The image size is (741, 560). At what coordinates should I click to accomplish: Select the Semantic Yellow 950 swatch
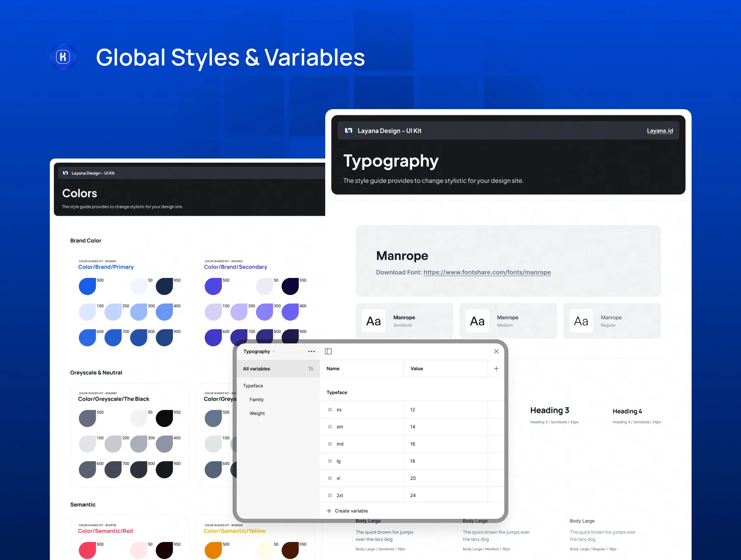pos(290,550)
